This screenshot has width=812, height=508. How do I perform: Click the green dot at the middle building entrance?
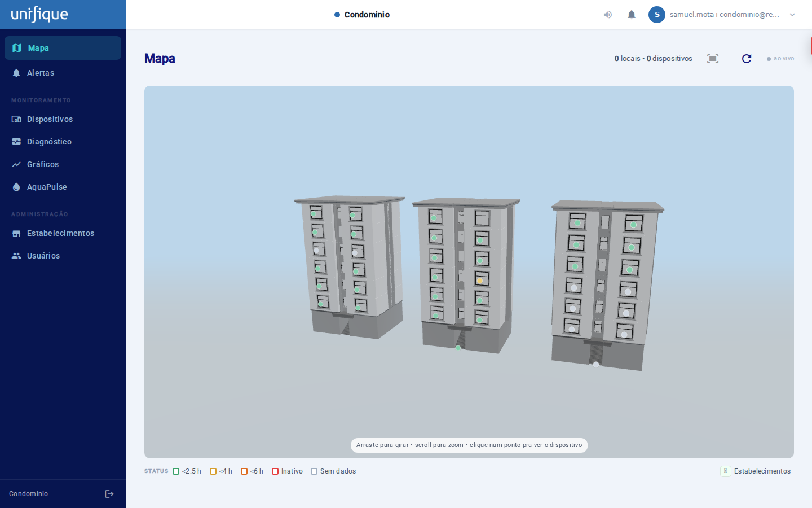click(458, 348)
